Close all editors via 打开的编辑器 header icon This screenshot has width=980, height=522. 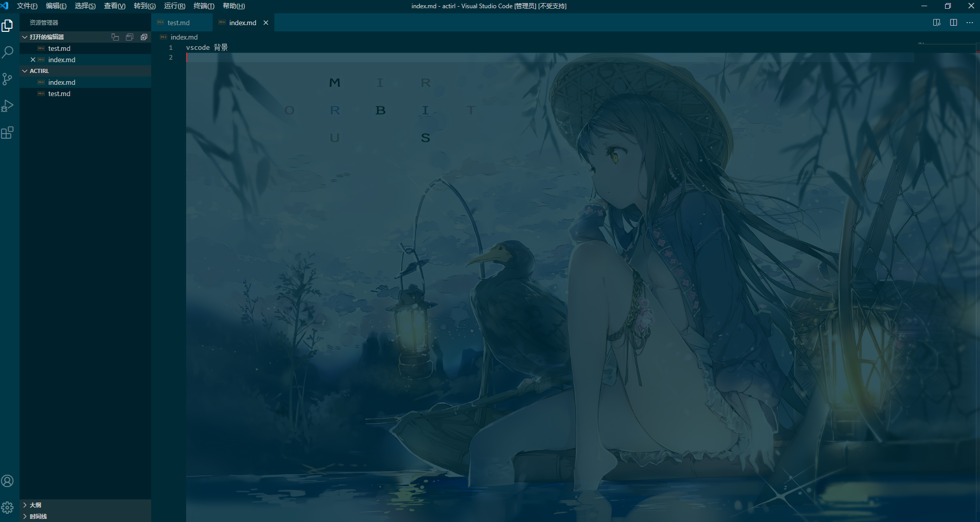pyautogui.click(x=144, y=37)
